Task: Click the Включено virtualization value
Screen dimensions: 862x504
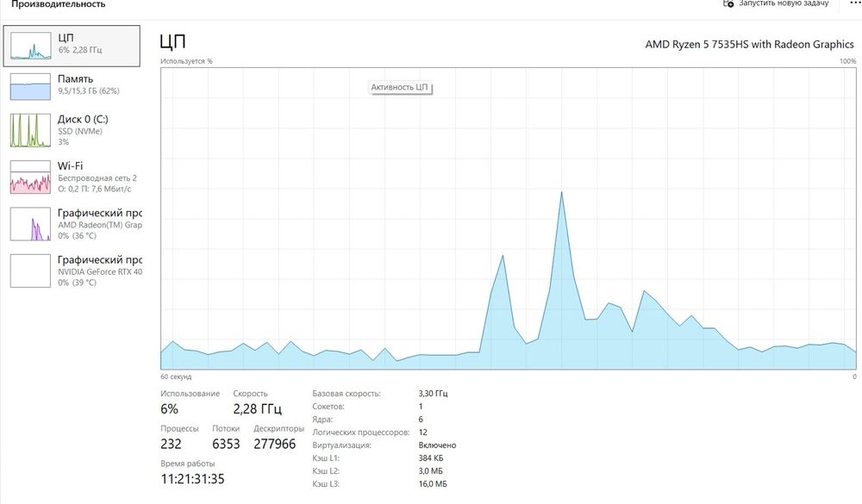Action: pyautogui.click(x=438, y=445)
